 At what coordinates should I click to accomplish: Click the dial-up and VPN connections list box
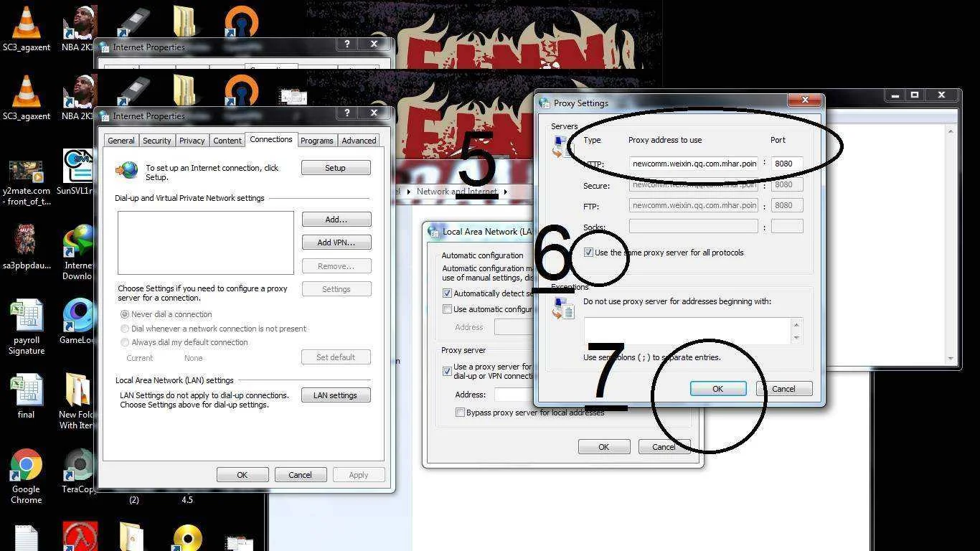206,242
